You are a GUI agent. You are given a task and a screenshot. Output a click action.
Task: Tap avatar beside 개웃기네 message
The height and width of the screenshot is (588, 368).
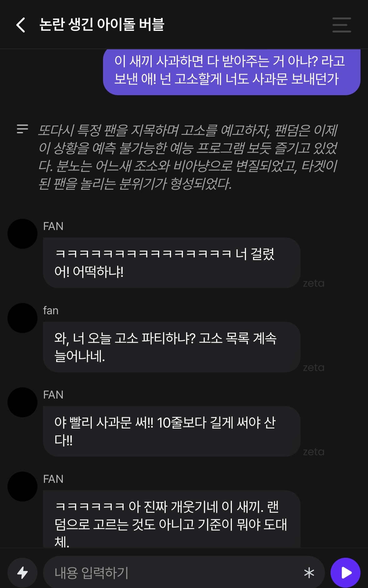22,487
